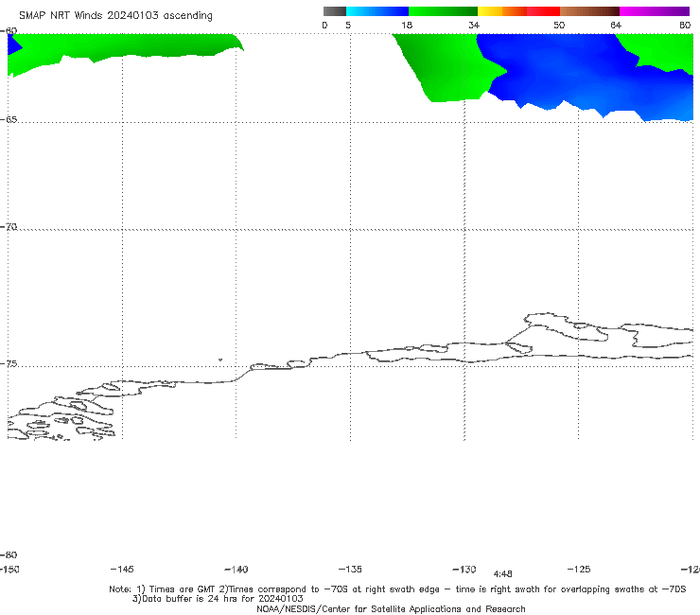Click the color bar label '5'
700x615 pixels.
tap(348, 25)
